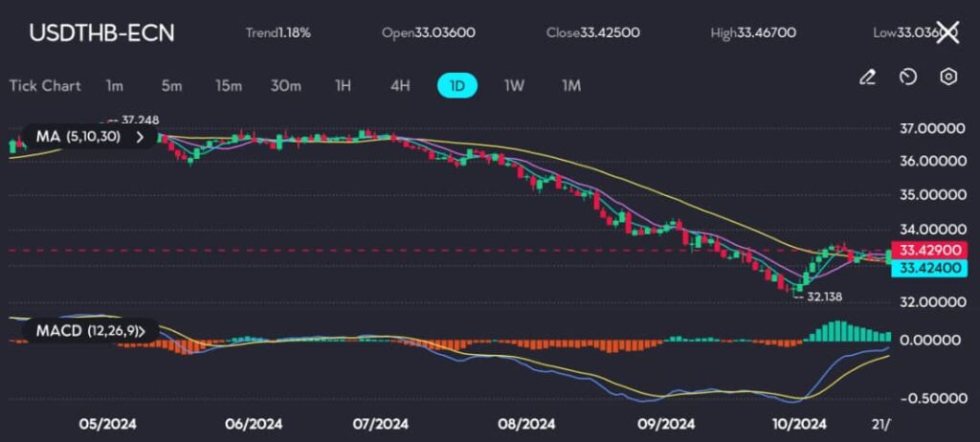Image resolution: width=980 pixels, height=442 pixels.
Task: Expand the MACD (12,26,9) indicator chevron
Action: [142, 331]
